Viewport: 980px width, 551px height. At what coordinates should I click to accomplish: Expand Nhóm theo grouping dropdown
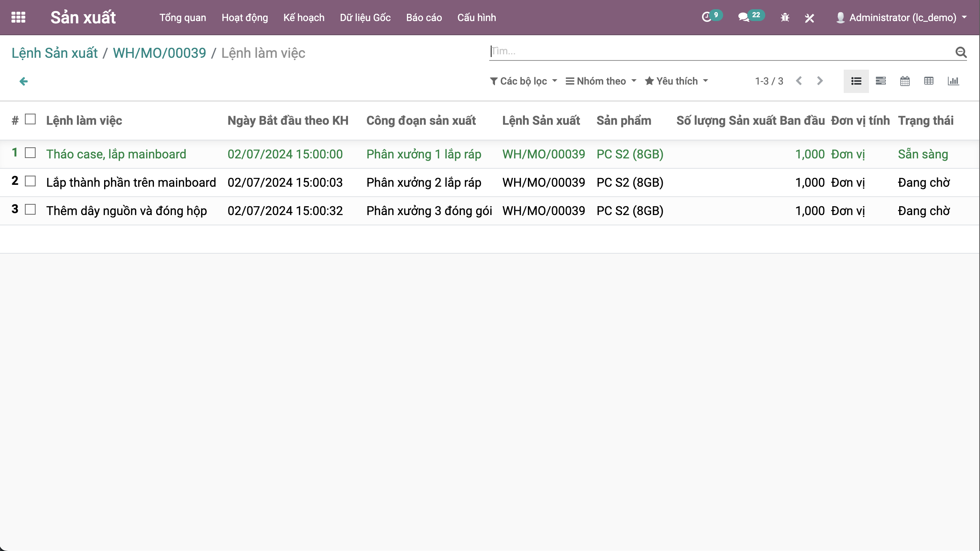point(601,81)
